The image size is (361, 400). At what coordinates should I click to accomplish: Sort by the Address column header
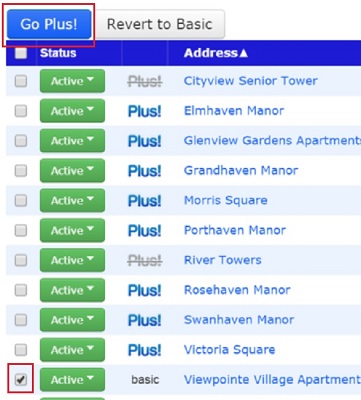tap(216, 53)
